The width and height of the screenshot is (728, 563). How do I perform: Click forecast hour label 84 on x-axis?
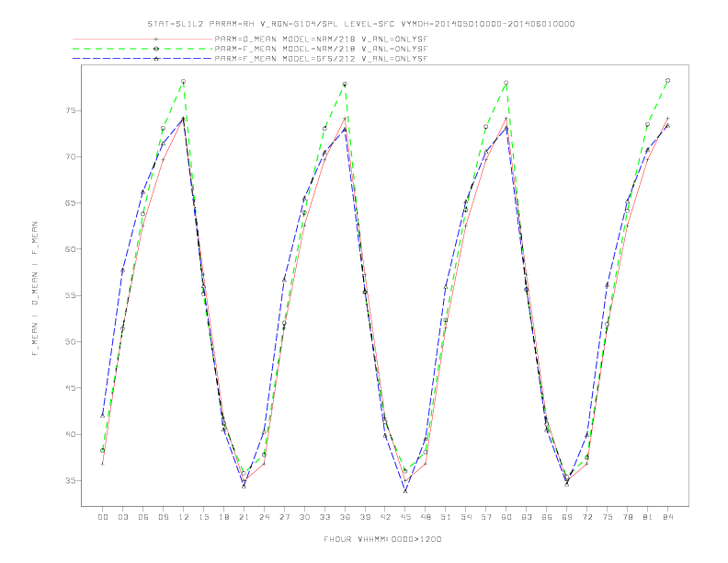667,517
